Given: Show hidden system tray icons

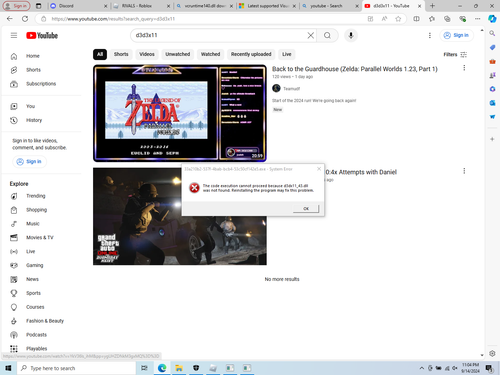Looking at the screenshot, I should coord(421,368).
